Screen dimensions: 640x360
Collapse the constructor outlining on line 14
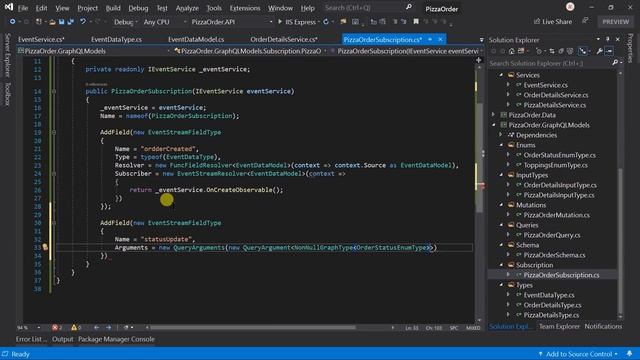coord(53,91)
